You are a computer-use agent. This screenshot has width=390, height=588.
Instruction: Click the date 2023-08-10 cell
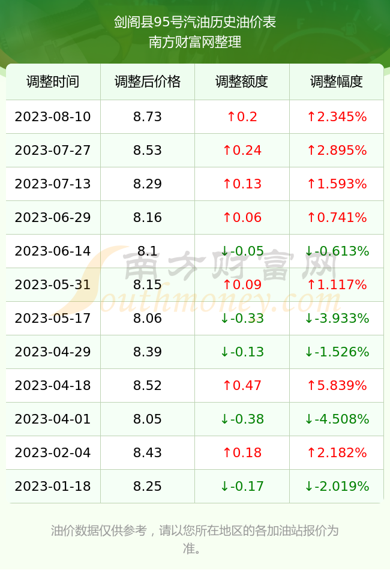[x=53, y=116]
